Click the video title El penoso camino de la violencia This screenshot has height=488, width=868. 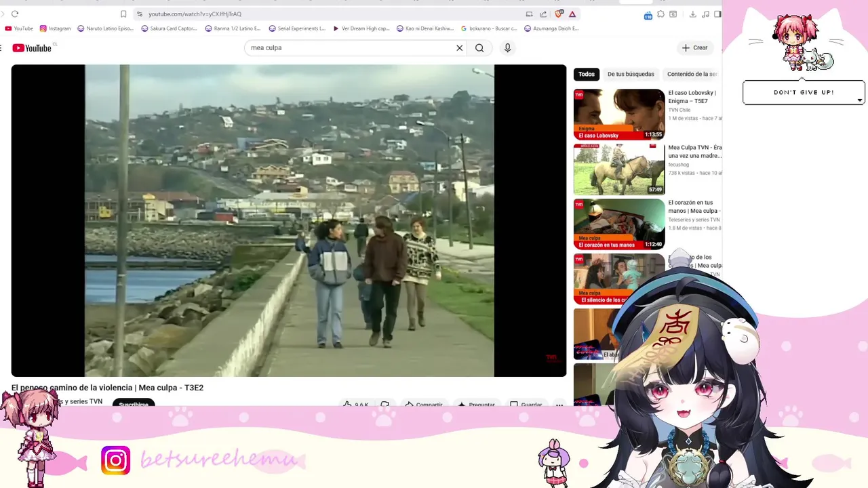pos(107,388)
